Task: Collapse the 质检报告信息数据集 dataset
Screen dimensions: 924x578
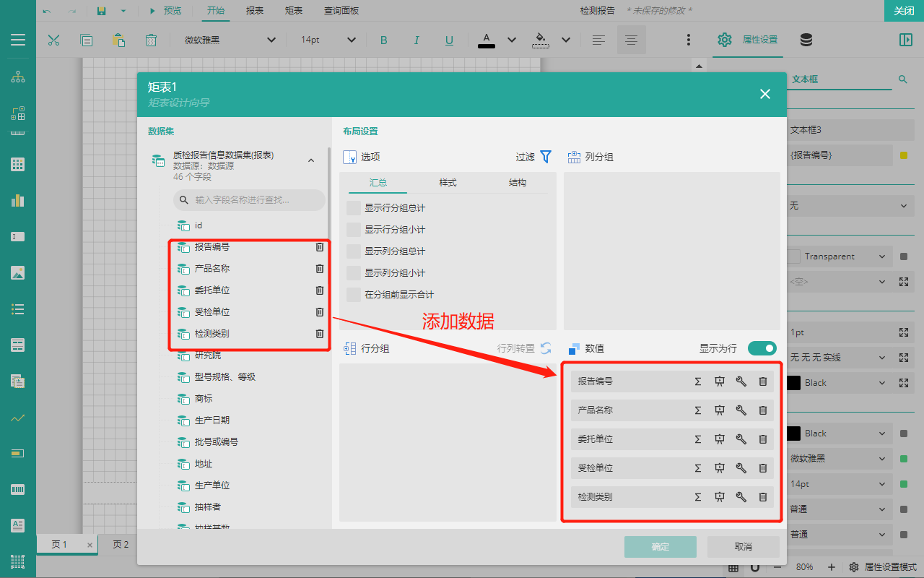Action: click(311, 160)
